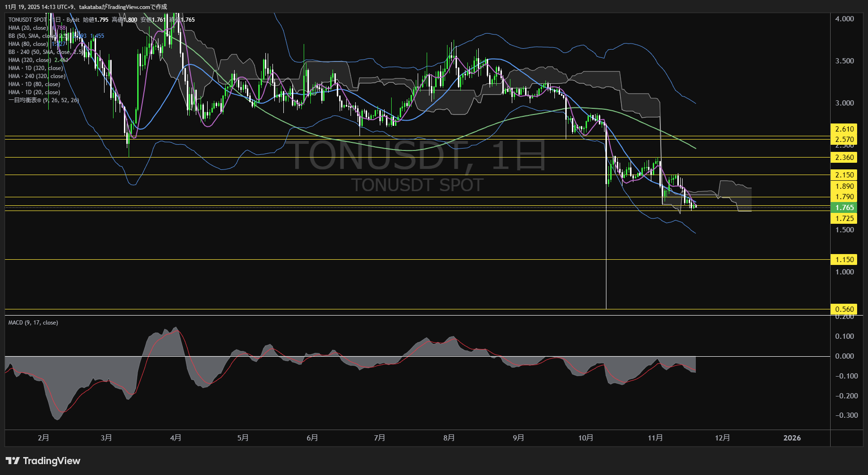Viewport: 868px width, 475px height.
Task: Click the 2月 label on time axis
Action: coord(44,438)
